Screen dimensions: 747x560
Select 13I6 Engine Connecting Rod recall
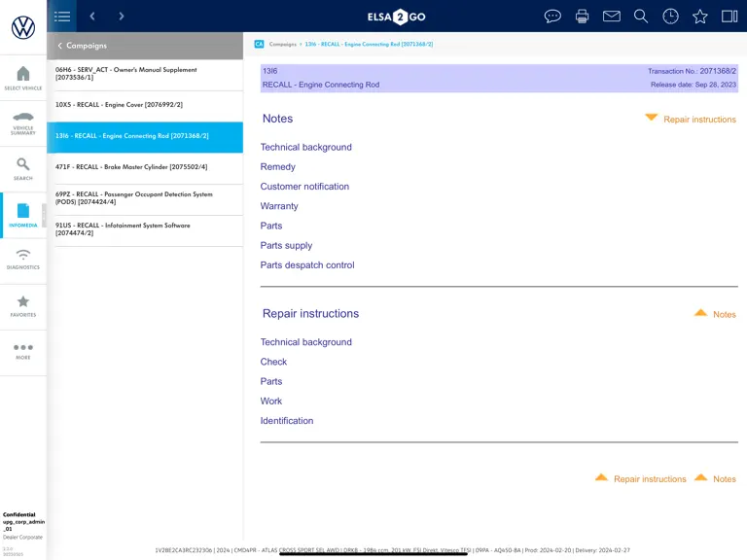(x=145, y=137)
